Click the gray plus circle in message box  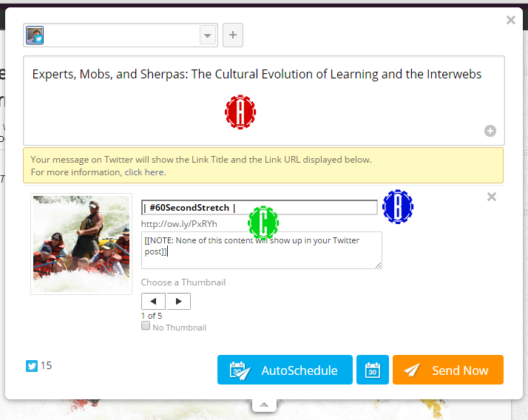coord(490,131)
